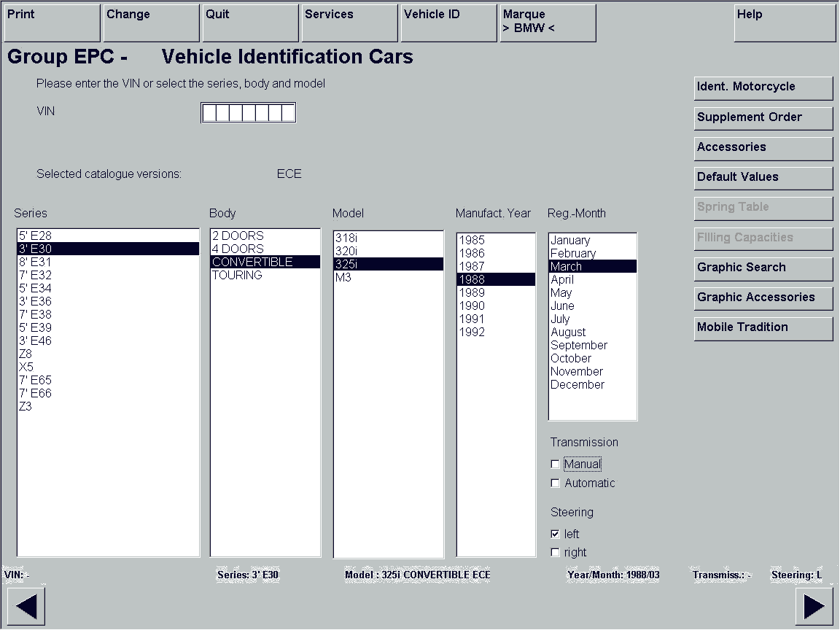Open Mobile Tradition

tap(763, 328)
